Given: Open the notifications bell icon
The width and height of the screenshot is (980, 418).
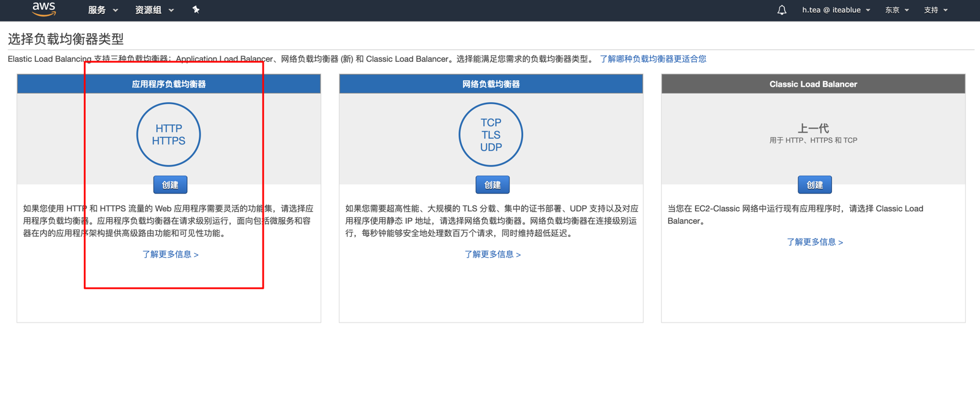Looking at the screenshot, I should (781, 10).
